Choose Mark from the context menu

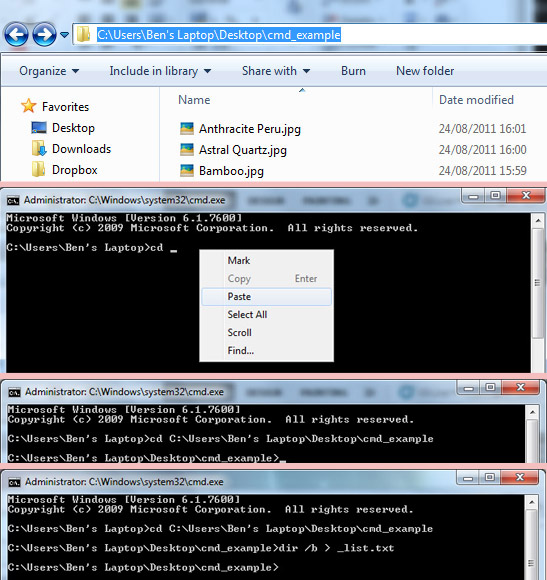(x=266, y=261)
